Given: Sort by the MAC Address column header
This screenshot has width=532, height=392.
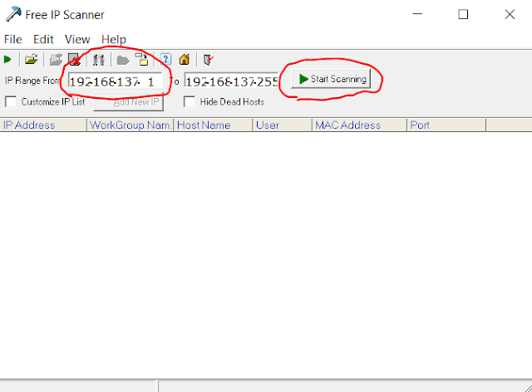Looking at the screenshot, I should coord(360,125).
